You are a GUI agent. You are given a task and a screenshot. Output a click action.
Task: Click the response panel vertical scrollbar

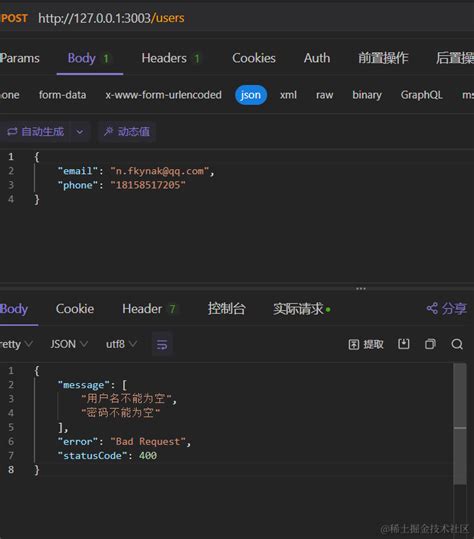point(460,424)
